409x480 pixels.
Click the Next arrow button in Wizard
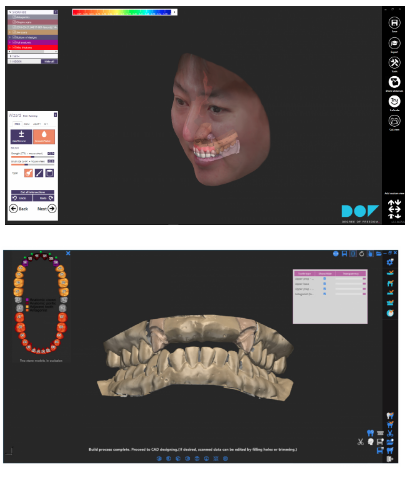point(47,209)
